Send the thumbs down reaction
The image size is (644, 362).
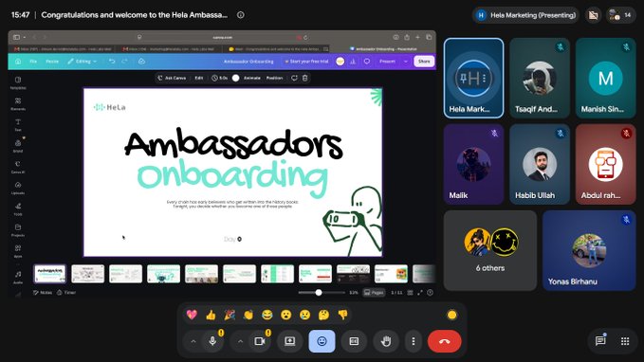tap(342, 315)
